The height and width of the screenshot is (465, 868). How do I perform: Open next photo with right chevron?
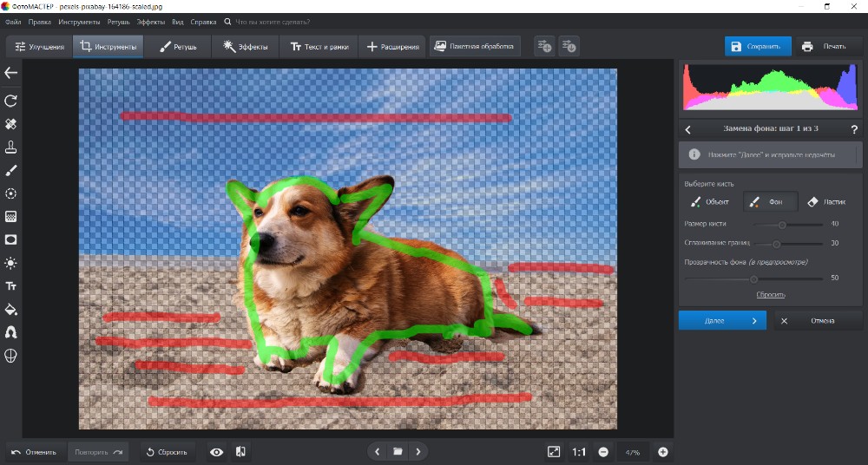click(418, 452)
